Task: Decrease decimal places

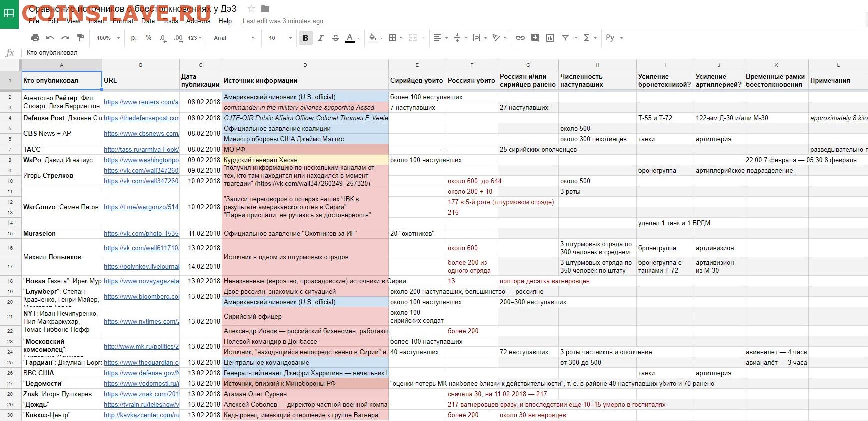Action: pyautogui.click(x=163, y=38)
